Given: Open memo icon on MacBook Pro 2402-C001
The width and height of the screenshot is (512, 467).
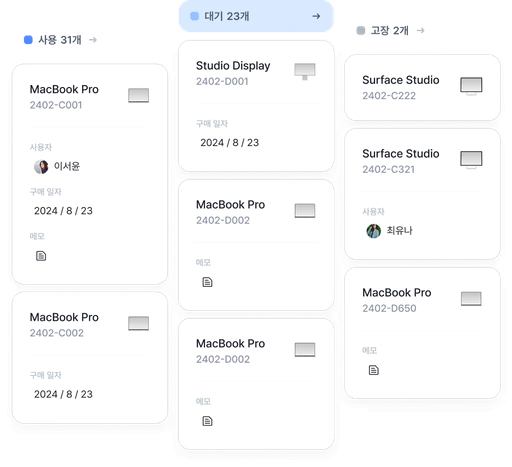Looking at the screenshot, I should coord(41,256).
